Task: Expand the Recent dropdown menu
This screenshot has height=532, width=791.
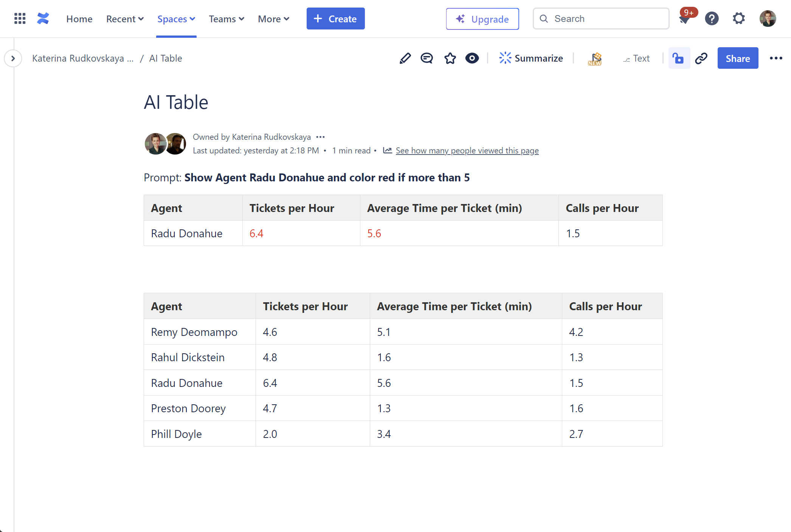Action: (x=125, y=19)
